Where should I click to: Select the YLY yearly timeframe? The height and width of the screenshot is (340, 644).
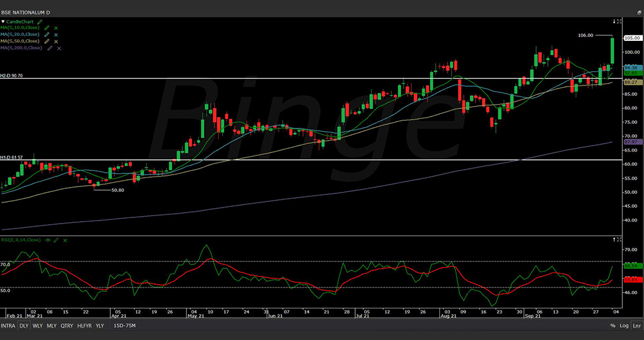click(100, 326)
